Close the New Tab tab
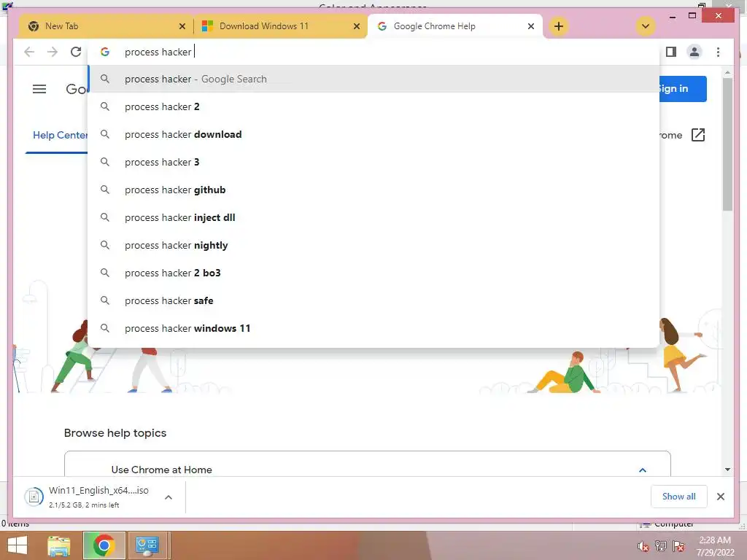747x560 pixels. click(182, 27)
